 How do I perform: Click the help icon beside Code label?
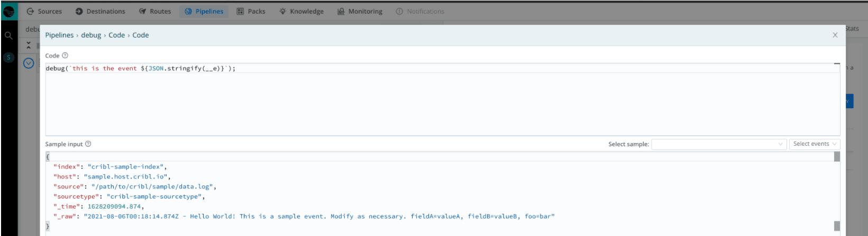65,55
